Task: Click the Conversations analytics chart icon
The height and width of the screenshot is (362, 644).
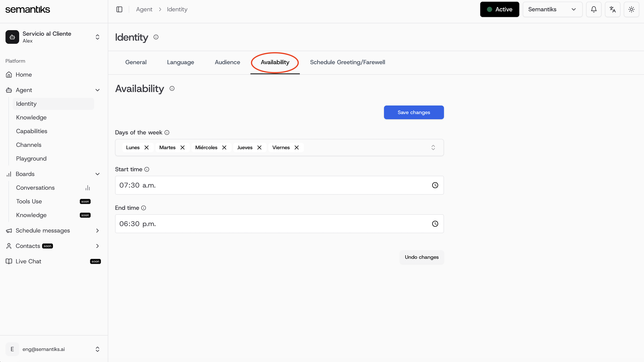Action: point(87,188)
